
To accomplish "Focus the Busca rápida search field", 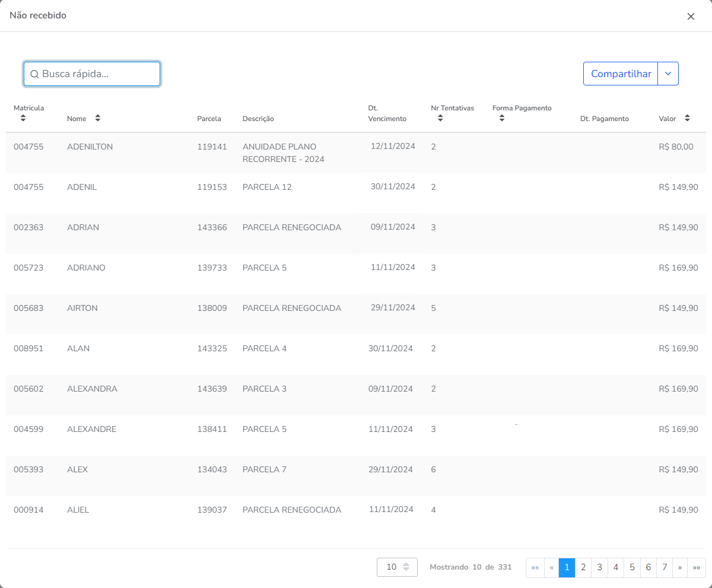I will pyautogui.click(x=98, y=74).
